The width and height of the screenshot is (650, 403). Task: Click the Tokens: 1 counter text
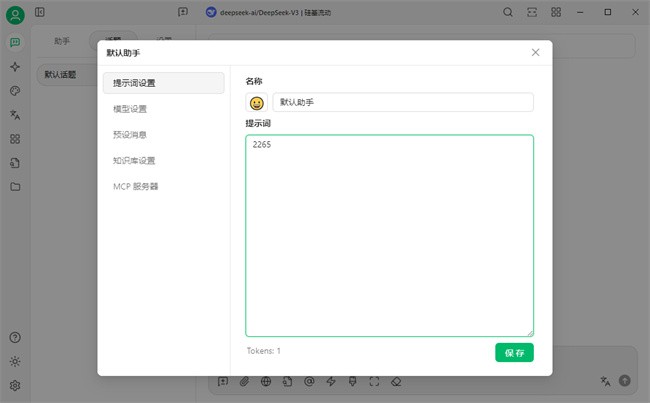(264, 351)
